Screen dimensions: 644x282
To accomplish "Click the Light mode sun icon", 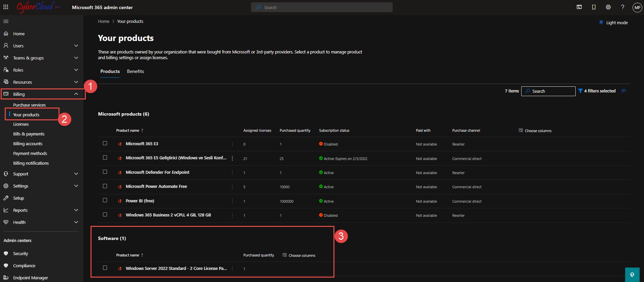I will tap(601, 22).
